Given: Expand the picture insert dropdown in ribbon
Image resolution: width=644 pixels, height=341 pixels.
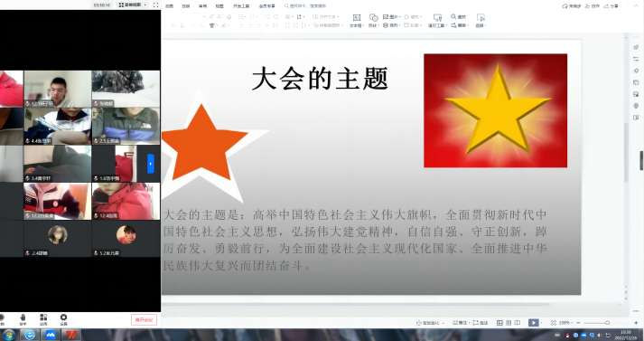Looking at the screenshot, I should coord(399,17).
